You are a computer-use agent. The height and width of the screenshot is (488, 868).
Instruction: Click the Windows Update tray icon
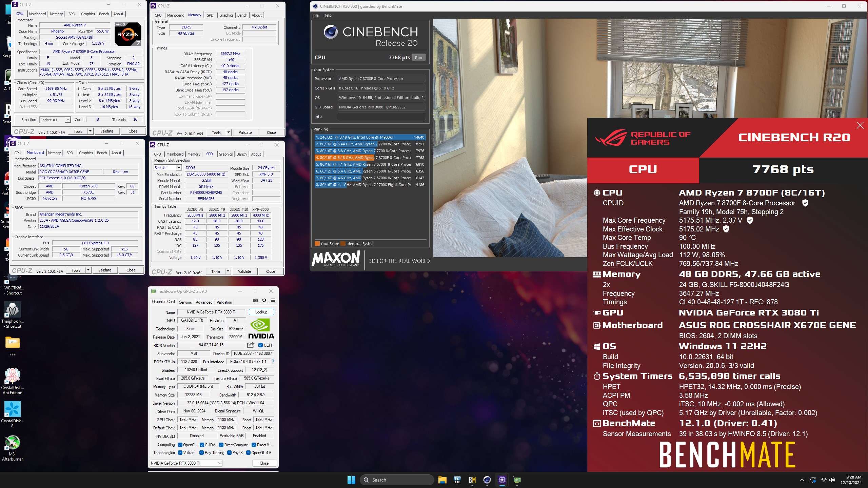pyautogui.click(x=813, y=480)
